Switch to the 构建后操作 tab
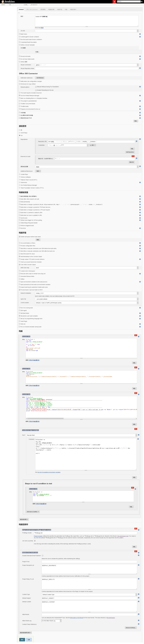 click(x=73, y=9)
